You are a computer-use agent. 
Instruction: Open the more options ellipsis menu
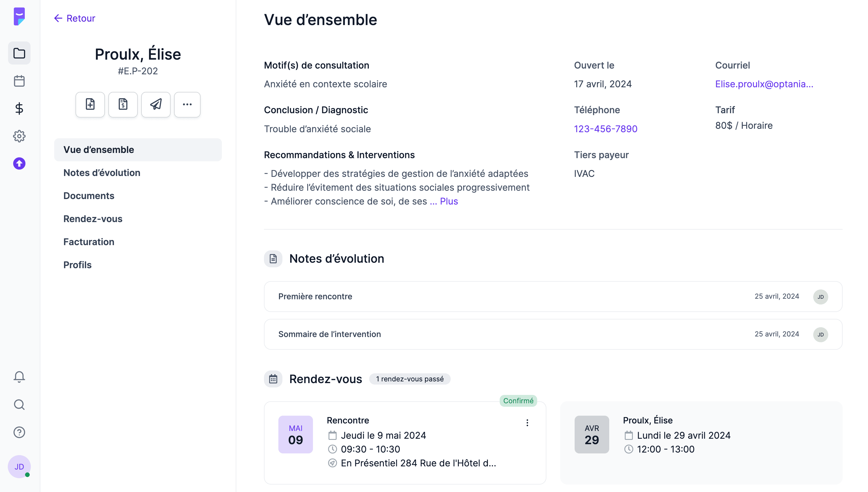pyautogui.click(x=187, y=104)
